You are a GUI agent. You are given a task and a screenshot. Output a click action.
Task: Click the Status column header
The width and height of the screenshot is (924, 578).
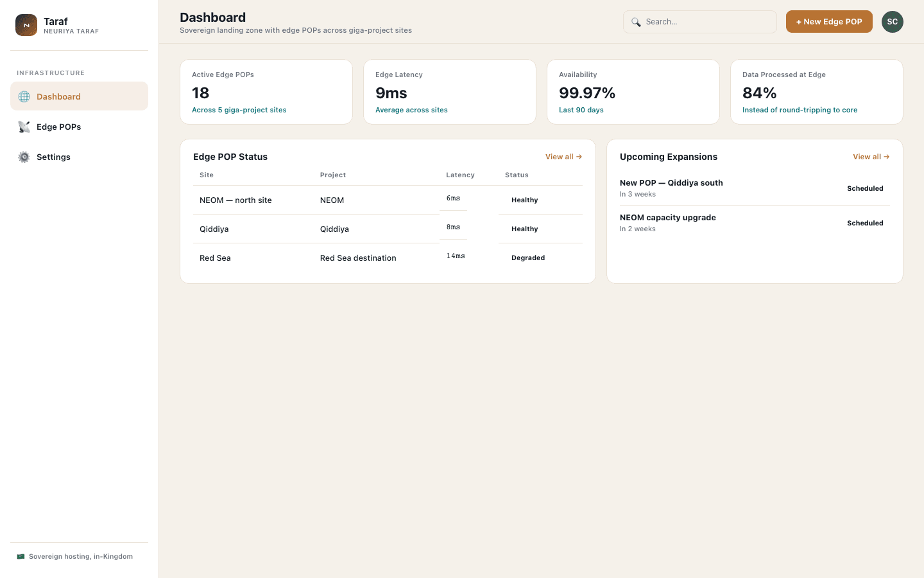(517, 175)
